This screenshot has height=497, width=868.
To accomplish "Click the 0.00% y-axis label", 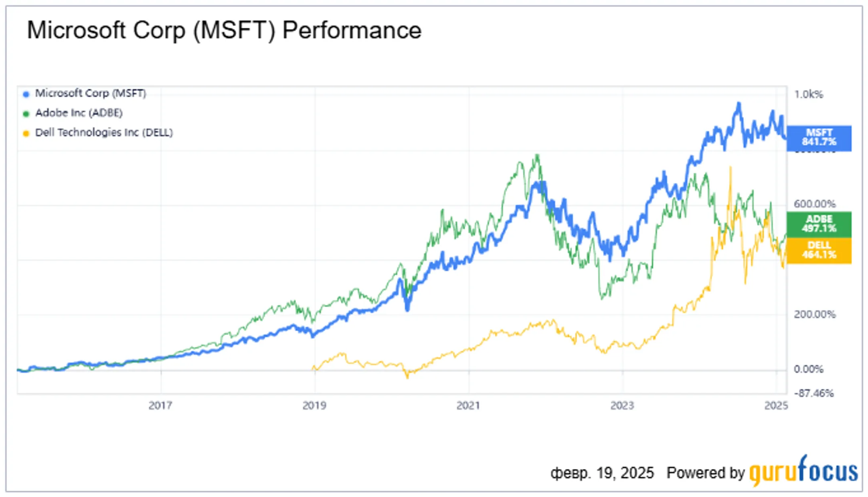I will tap(809, 369).
